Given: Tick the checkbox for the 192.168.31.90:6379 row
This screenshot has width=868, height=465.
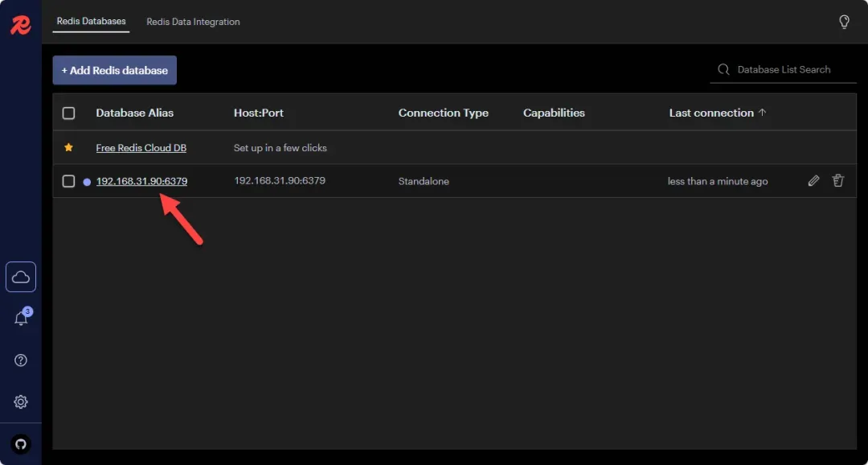Looking at the screenshot, I should click(x=68, y=181).
